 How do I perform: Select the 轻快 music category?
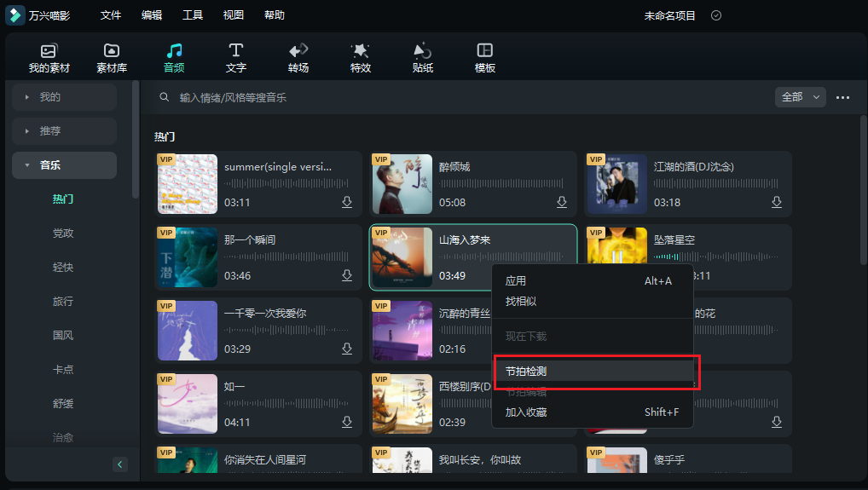[x=63, y=268]
